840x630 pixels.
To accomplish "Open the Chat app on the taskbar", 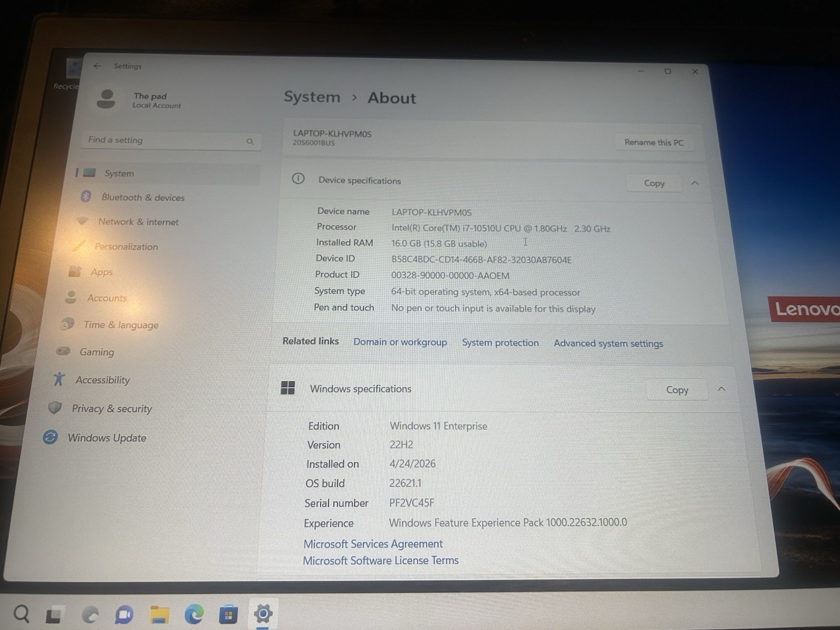I will coord(124,614).
